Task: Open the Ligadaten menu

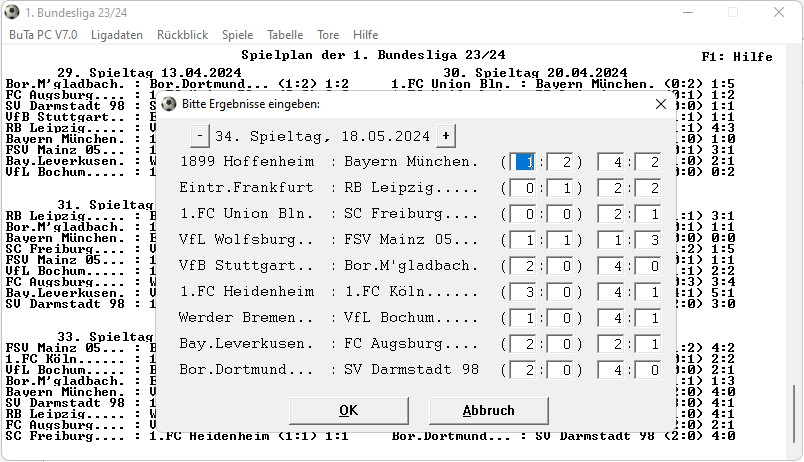Action: [x=116, y=35]
